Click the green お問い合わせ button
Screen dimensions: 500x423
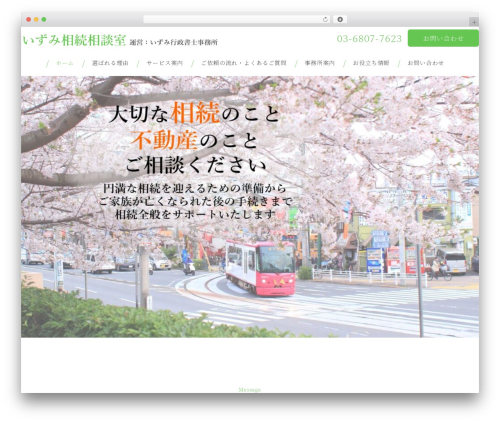tap(443, 38)
